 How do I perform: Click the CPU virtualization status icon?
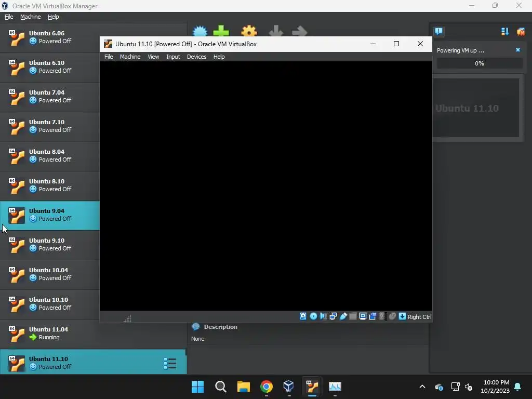(382, 316)
